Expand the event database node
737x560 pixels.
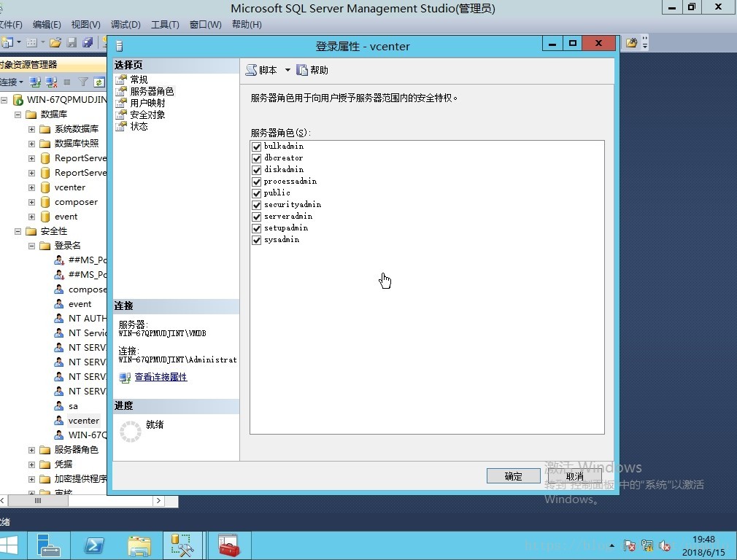(31, 217)
